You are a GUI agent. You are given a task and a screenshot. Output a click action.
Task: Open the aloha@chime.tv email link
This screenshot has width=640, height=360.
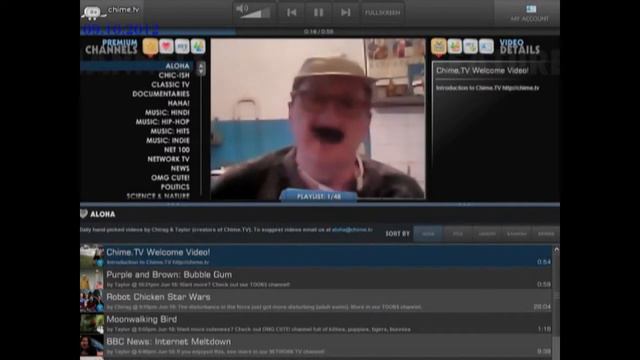click(352, 230)
